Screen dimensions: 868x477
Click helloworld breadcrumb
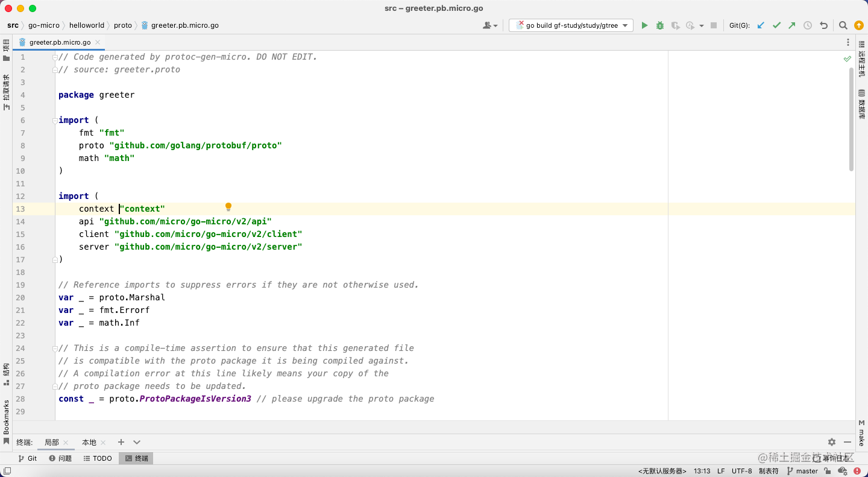tap(87, 25)
